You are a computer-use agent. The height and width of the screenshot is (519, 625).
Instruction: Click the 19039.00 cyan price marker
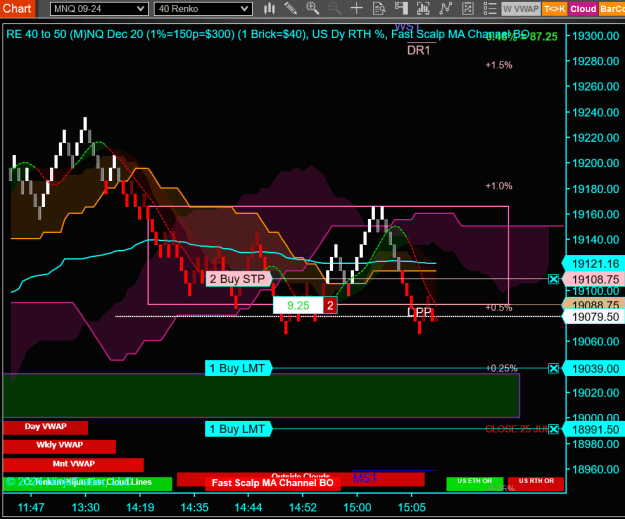click(594, 369)
